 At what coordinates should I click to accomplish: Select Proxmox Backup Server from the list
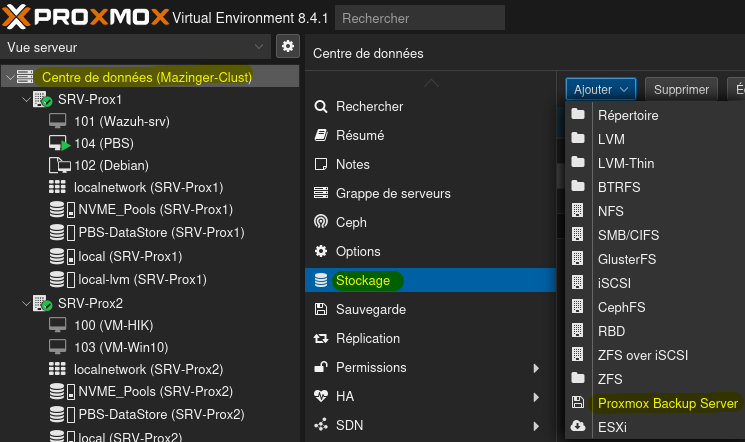[667, 403]
